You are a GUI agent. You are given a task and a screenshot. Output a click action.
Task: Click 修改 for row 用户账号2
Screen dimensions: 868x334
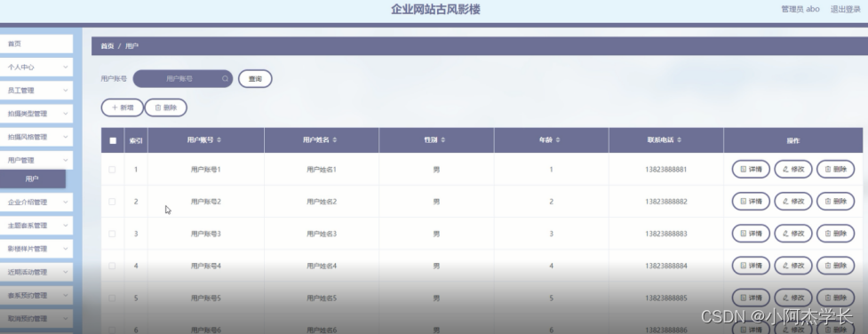[792, 202]
